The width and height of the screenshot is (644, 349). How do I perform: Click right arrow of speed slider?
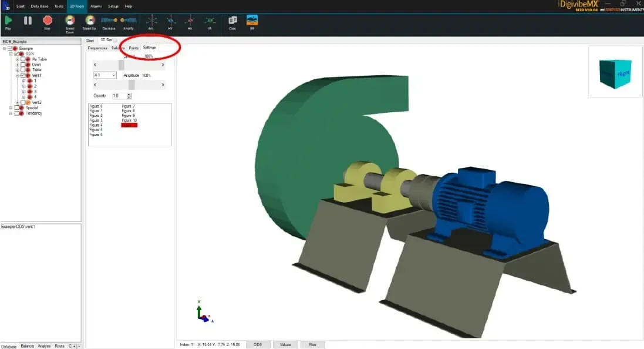[163, 65]
